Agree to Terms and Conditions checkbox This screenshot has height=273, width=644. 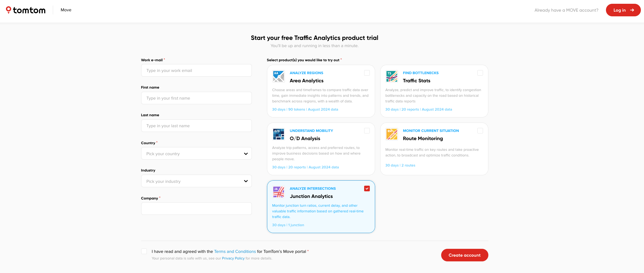click(x=144, y=251)
